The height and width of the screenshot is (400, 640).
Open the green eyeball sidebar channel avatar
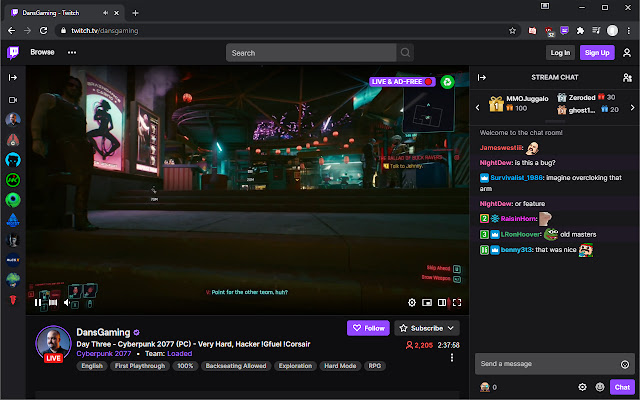pyautogui.click(x=13, y=200)
